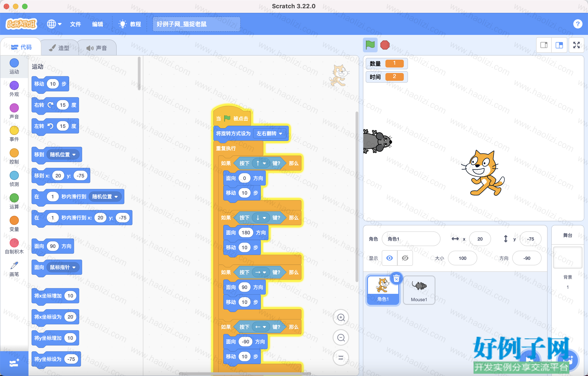Image resolution: width=588 pixels, height=376 pixels.
Task: Click the sprite x coordinate field
Action: click(x=480, y=239)
